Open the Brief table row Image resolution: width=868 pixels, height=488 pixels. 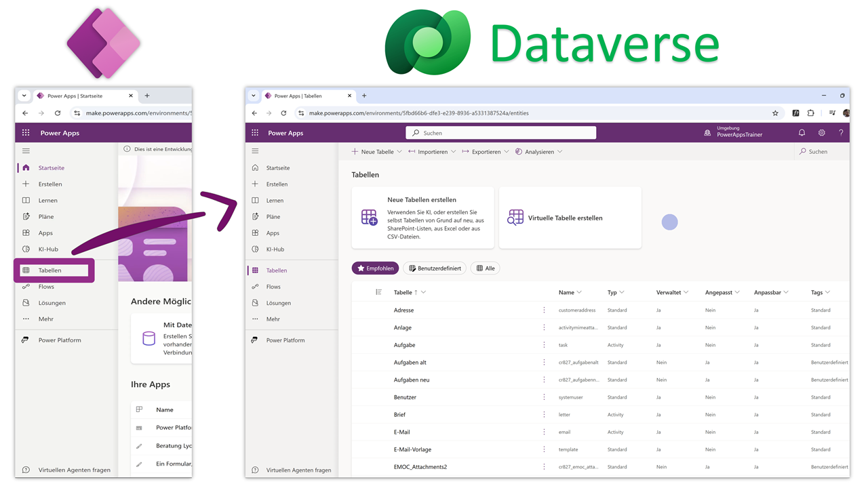(x=600, y=415)
